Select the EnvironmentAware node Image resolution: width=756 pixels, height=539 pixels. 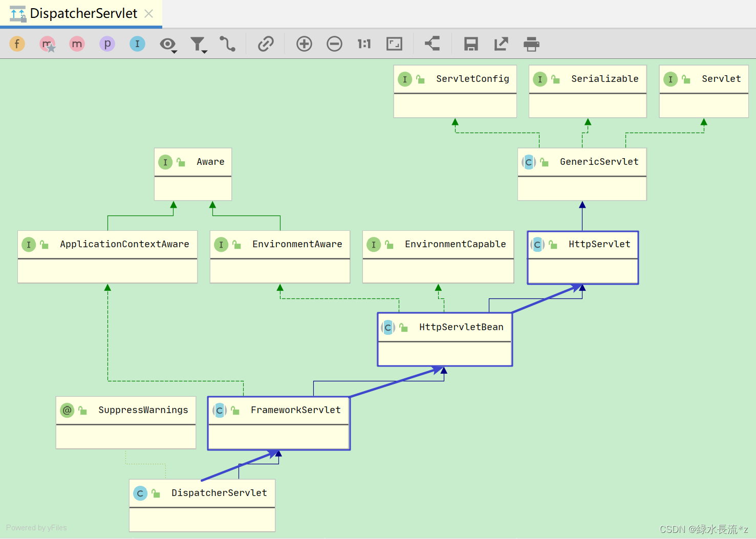[280, 257]
